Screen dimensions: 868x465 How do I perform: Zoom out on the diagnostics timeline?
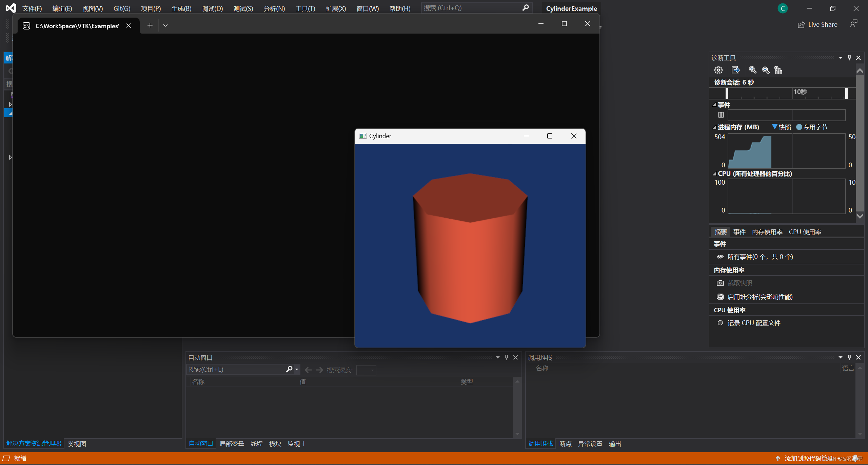pos(766,70)
